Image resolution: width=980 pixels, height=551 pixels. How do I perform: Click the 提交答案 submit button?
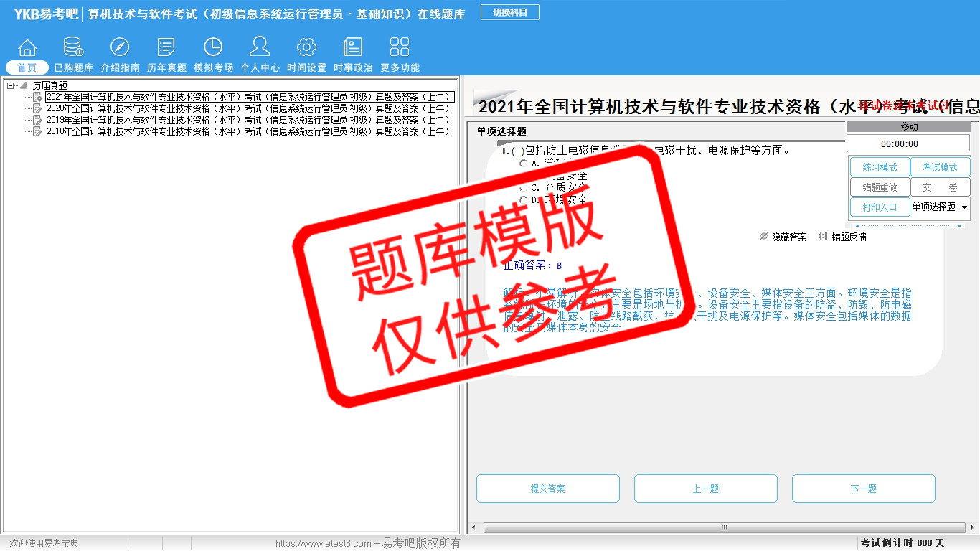[x=547, y=489]
